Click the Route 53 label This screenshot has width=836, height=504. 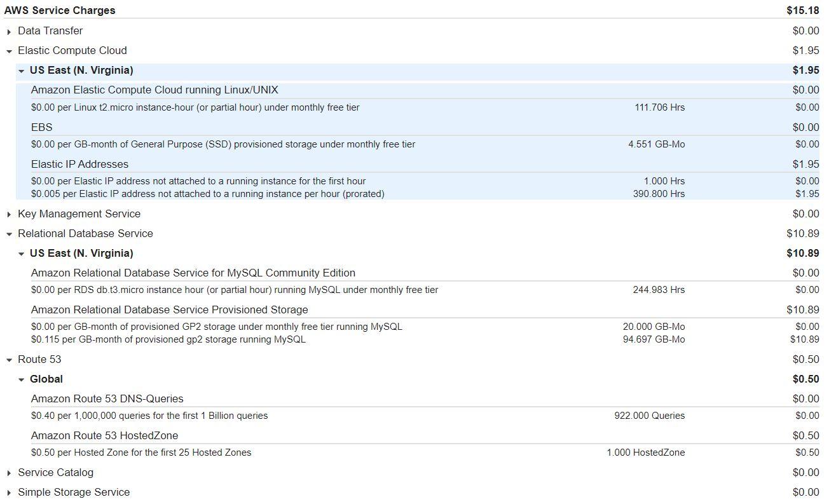pyautogui.click(x=39, y=359)
